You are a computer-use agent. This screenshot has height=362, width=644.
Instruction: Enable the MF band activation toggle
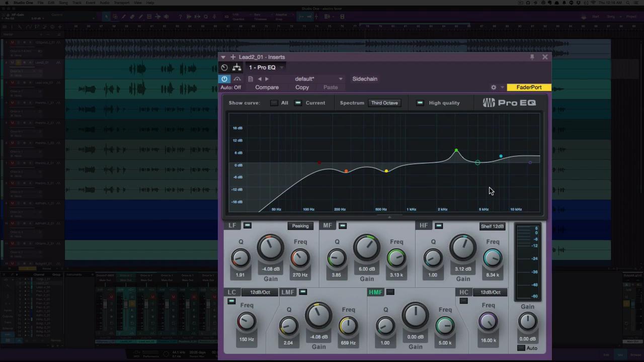pos(342,225)
